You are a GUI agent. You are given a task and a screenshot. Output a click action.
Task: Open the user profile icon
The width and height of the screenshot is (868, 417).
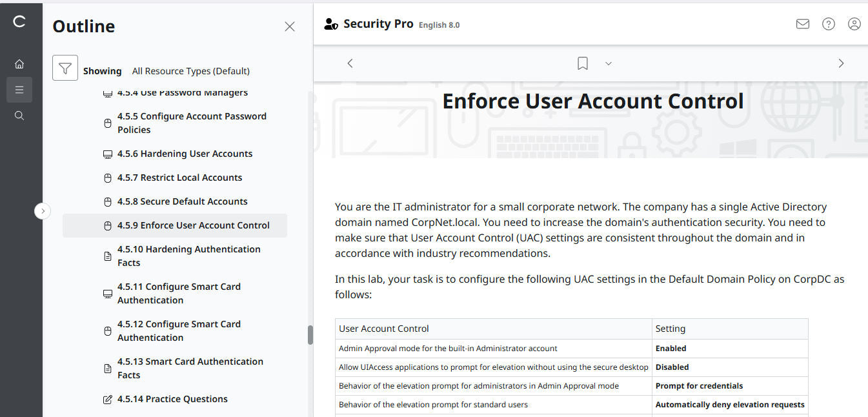854,24
